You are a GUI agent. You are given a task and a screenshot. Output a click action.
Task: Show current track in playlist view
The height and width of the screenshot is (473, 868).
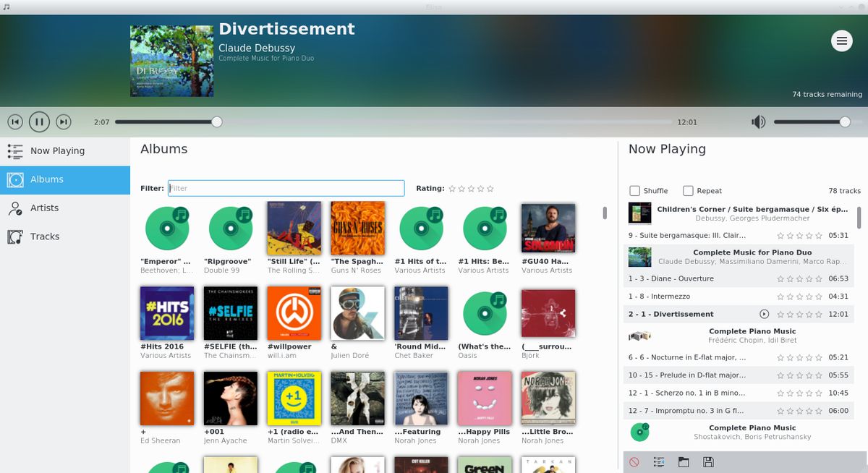659,461
